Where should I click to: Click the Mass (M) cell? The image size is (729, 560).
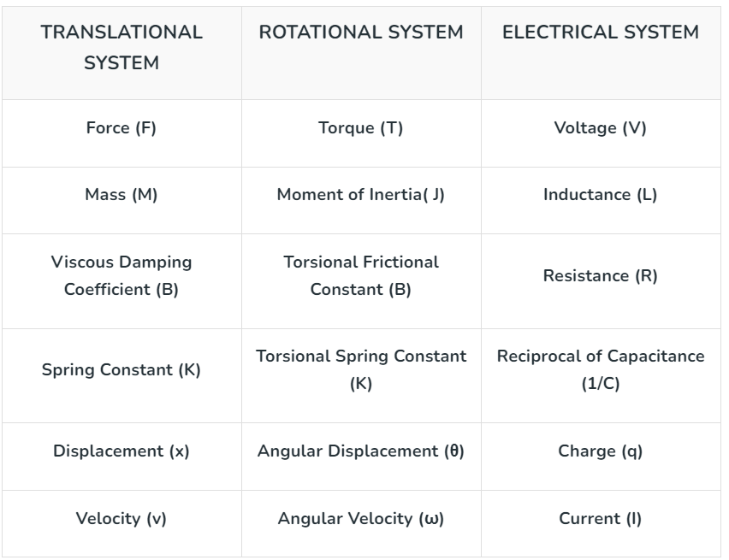click(x=121, y=195)
